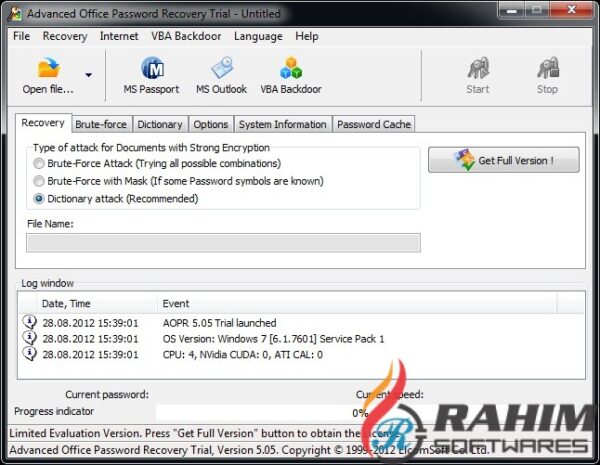Switch to the Options tab
The height and width of the screenshot is (465, 600).
[x=210, y=124]
